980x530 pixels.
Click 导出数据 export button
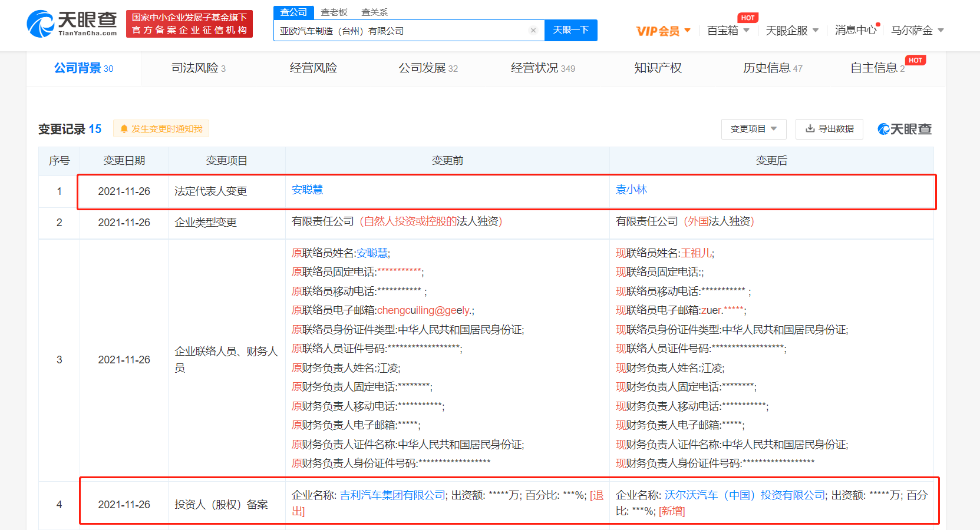coord(829,129)
